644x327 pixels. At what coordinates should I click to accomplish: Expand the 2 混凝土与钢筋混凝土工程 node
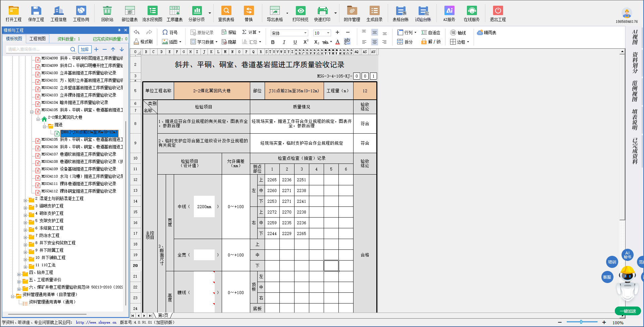coord(25,200)
